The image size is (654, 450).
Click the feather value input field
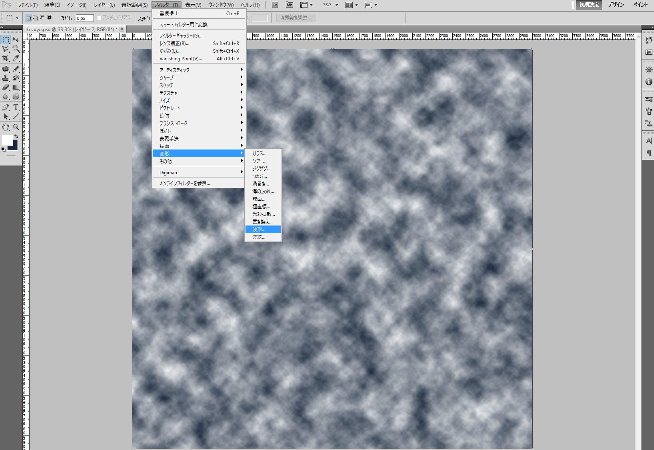point(85,18)
